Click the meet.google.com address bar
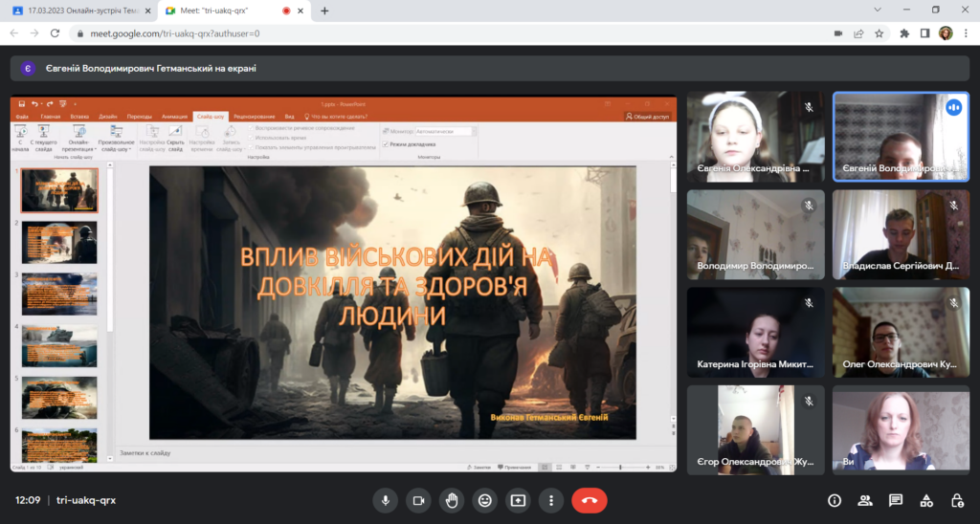 [x=383, y=33]
